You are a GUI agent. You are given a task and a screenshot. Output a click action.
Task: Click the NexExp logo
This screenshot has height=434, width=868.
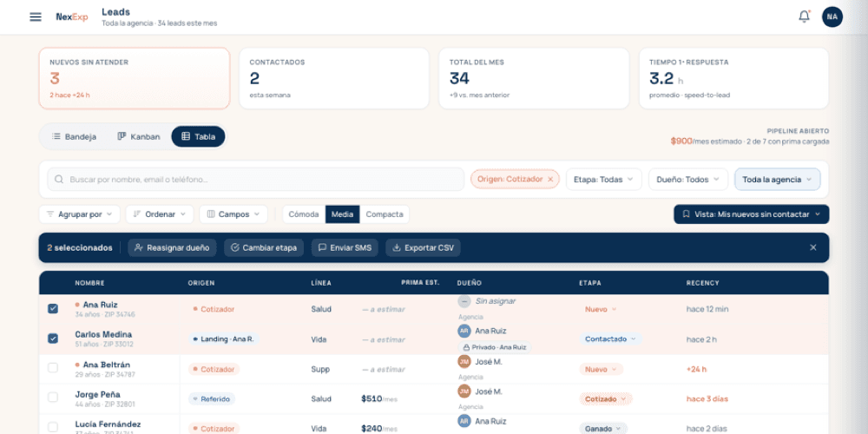(x=72, y=16)
